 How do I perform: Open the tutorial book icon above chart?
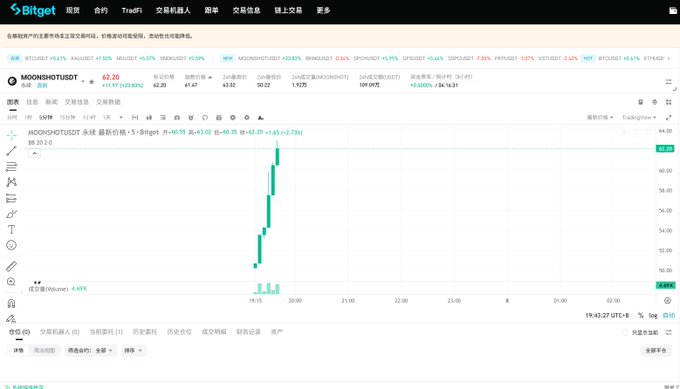[641, 102]
